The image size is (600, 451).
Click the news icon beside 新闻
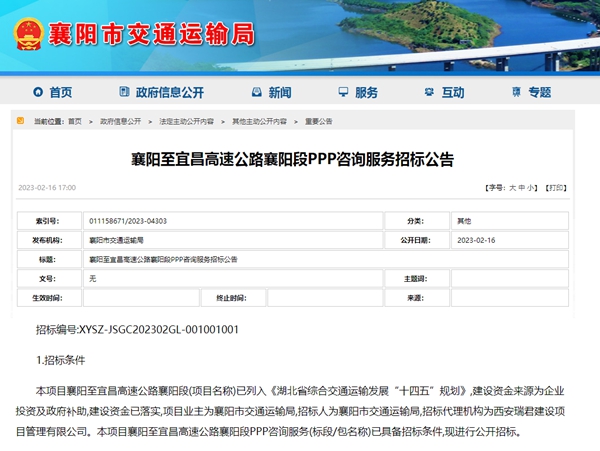point(257,92)
